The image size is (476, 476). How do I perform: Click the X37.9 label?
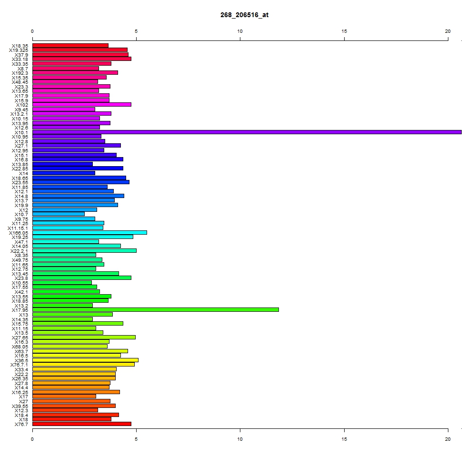tap(21, 55)
